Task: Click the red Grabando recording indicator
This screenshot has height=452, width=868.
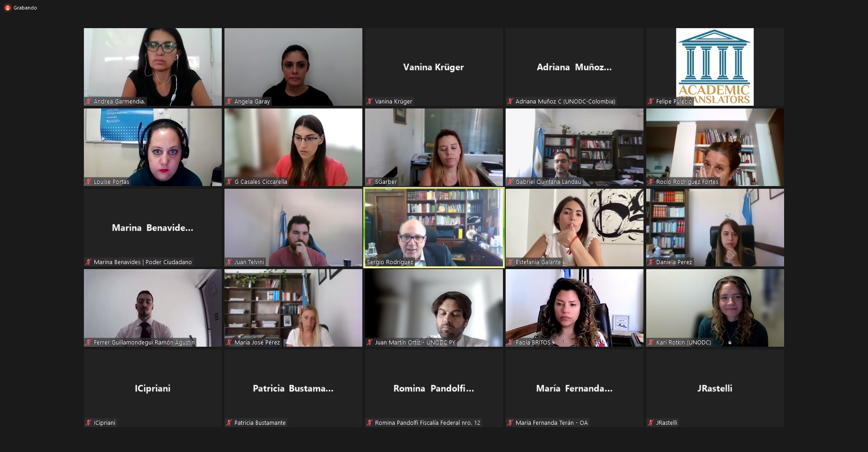Action: coord(8,8)
